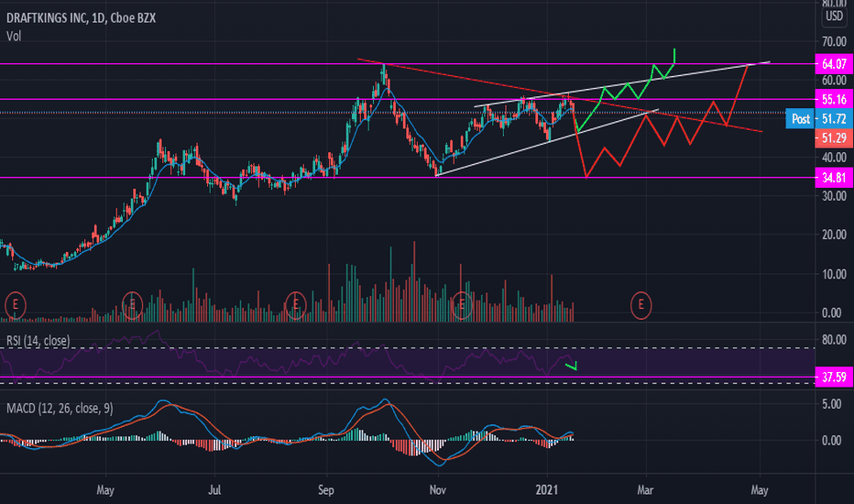Click the earnings E marker near Mar

tap(641, 305)
